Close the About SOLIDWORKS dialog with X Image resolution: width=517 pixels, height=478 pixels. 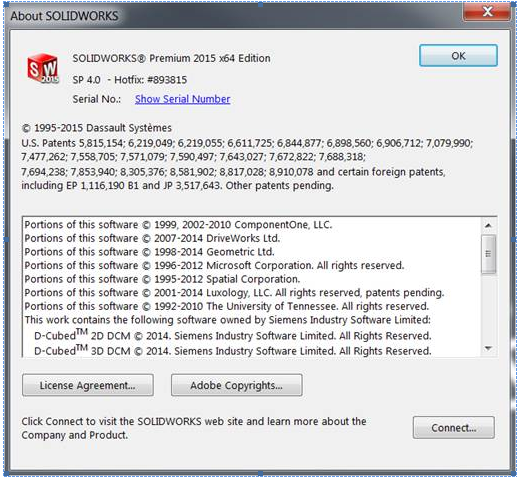487,12
